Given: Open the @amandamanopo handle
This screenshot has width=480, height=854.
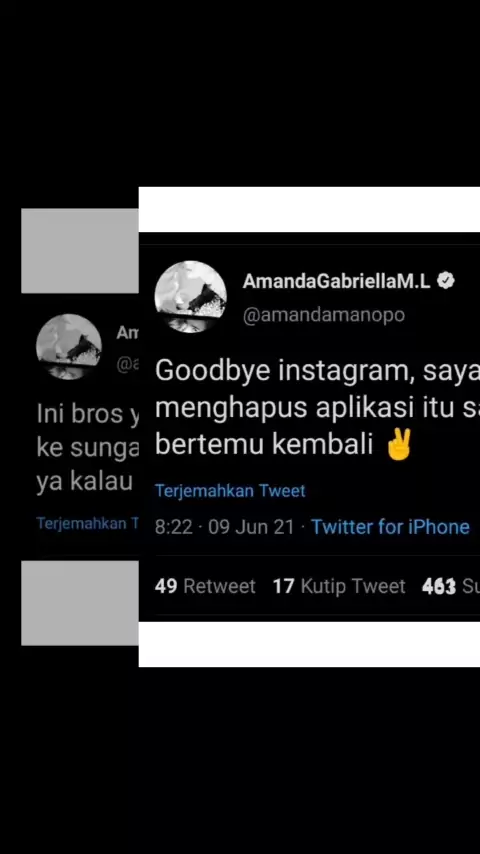Looking at the screenshot, I should (x=324, y=315).
